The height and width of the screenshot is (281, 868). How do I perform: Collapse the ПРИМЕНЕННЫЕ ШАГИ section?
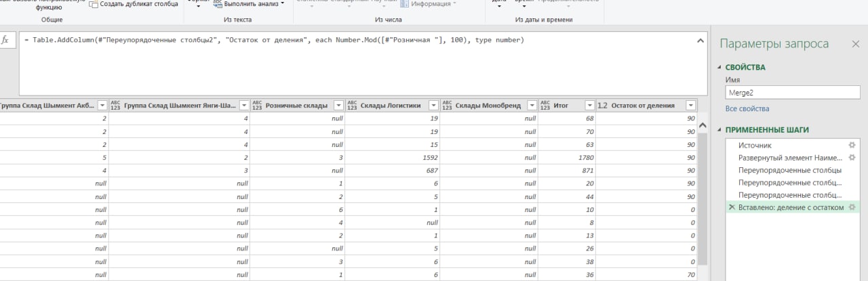[x=721, y=129]
